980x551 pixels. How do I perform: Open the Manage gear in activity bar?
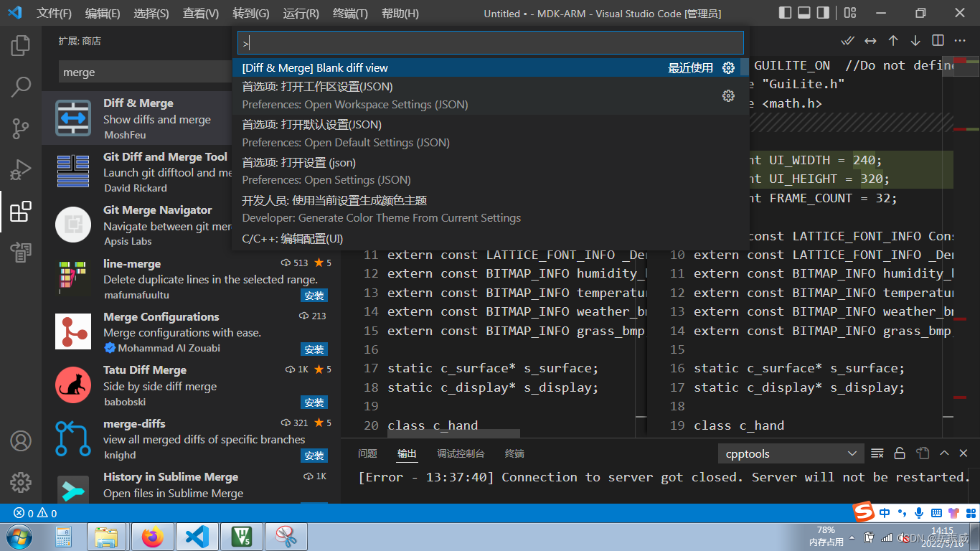click(x=21, y=482)
